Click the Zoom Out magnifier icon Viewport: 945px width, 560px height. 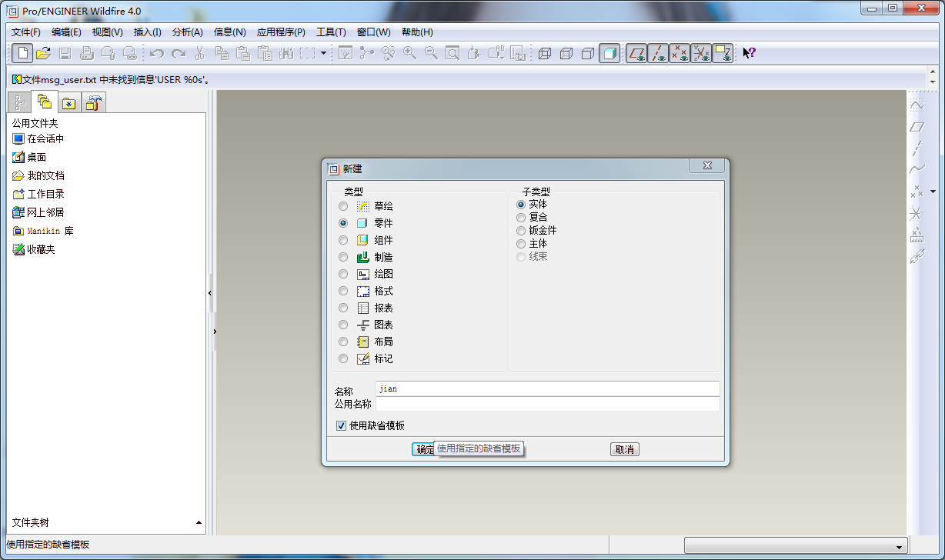(x=431, y=53)
